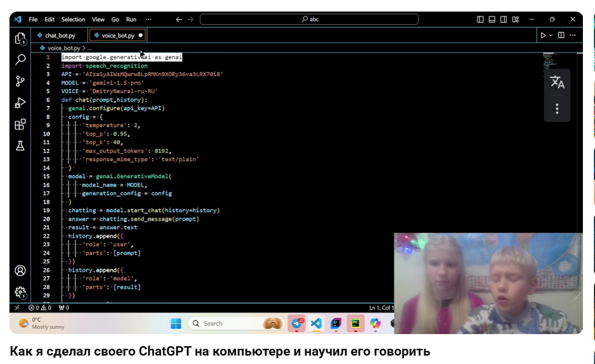Click the Ln 1, Col 1 status item
This screenshot has height=364, width=595.
pyautogui.click(x=382, y=308)
